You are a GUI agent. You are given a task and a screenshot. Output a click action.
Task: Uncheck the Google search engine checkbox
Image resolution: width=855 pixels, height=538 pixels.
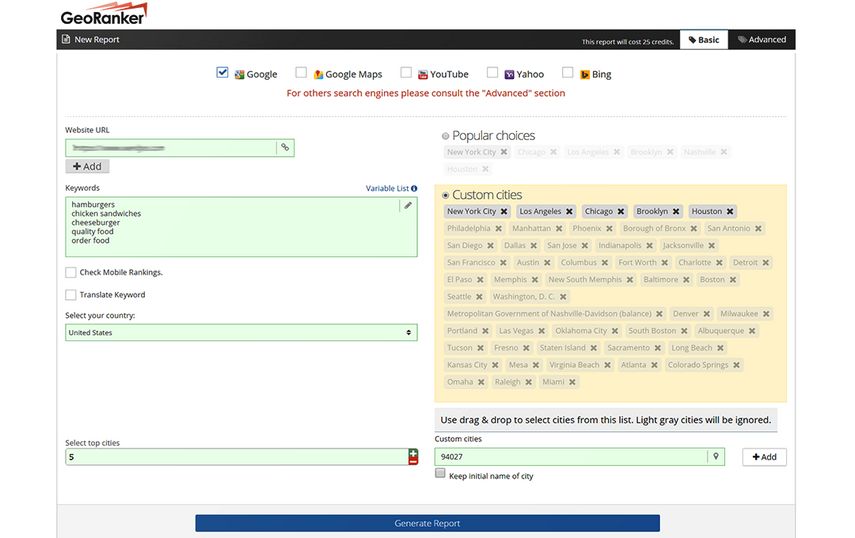[222, 72]
